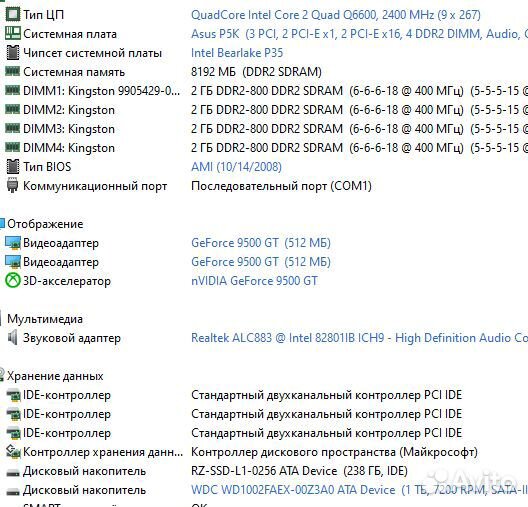Select the Чипсет системной платы label
This screenshot has width=528, height=507.
(93, 53)
